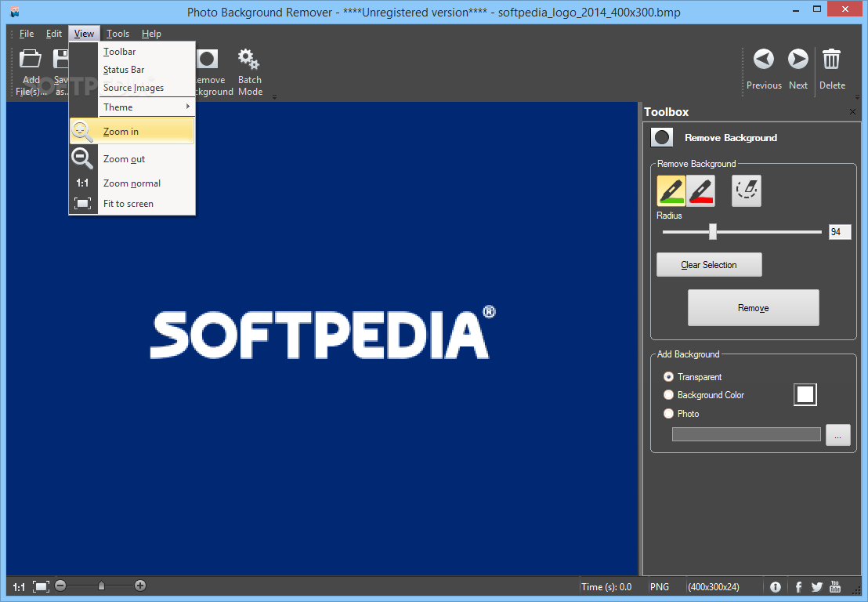Choose Zoom out from View menu

(132, 159)
